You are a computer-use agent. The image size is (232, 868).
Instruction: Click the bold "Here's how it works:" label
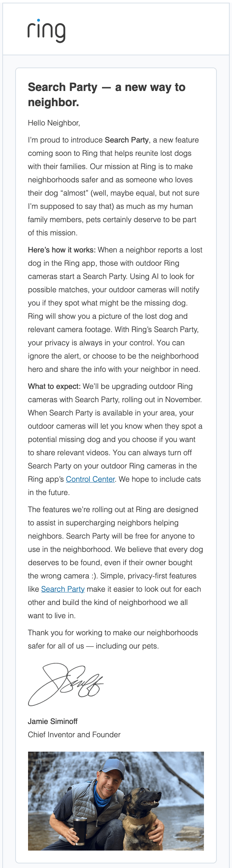pyautogui.click(x=62, y=250)
